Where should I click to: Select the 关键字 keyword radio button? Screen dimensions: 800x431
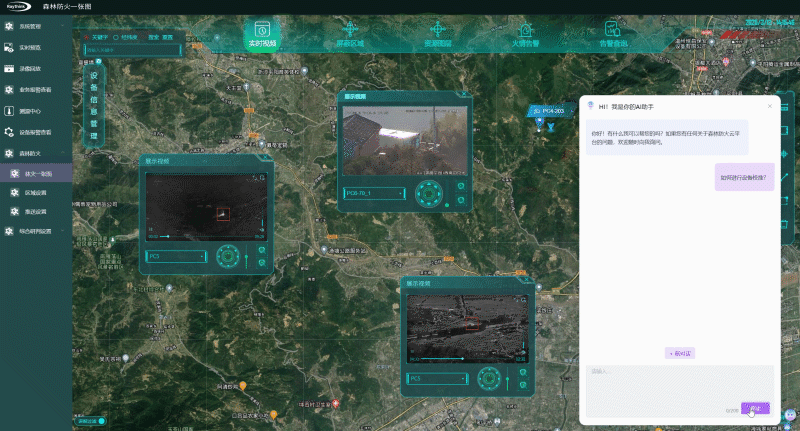[x=89, y=35]
